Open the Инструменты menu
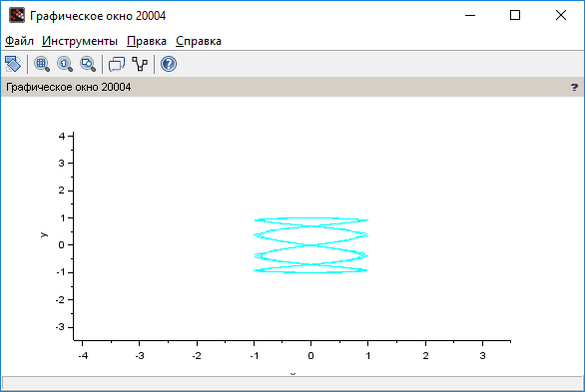585x392 pixels. pyautogui.click(x=80, y=41)
